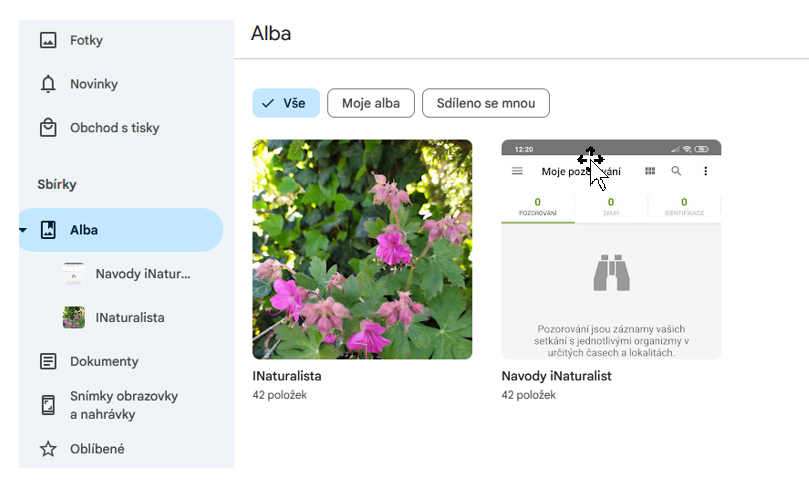
Task: Click the Fotky photo icon in sidebar
Action: 48,41
